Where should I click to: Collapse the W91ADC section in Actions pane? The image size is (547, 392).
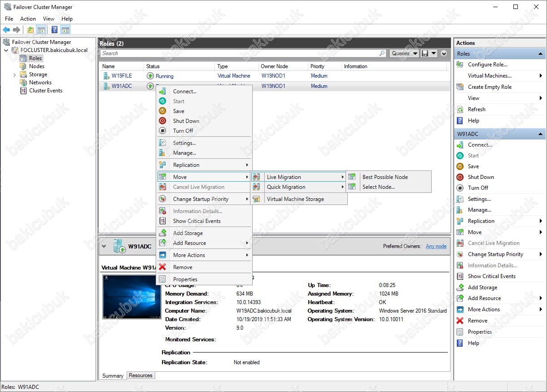pyautogui.click(x=540, y=134)
